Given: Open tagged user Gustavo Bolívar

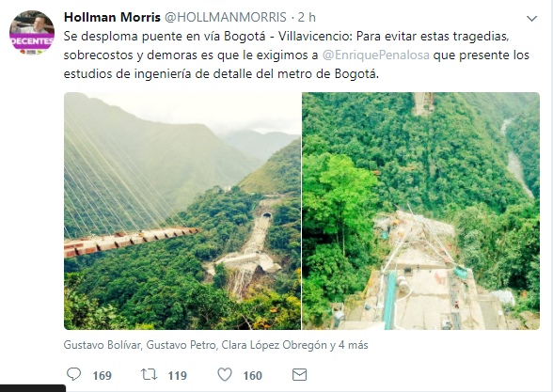Looking at the screenshot, I should click(103, 345).
